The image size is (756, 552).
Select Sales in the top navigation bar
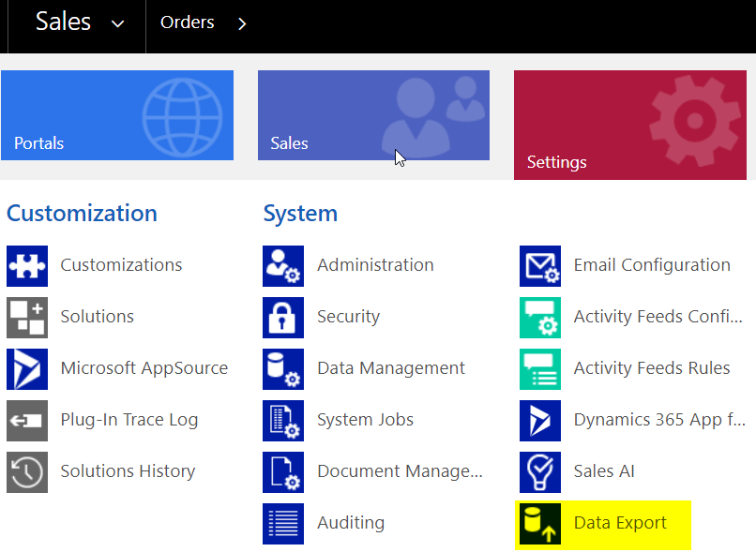click(63, 22)
